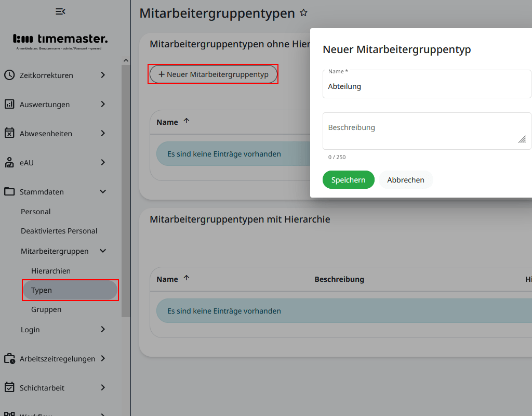Cancel the dialog via Abbrechen

(x=405, y=179)
